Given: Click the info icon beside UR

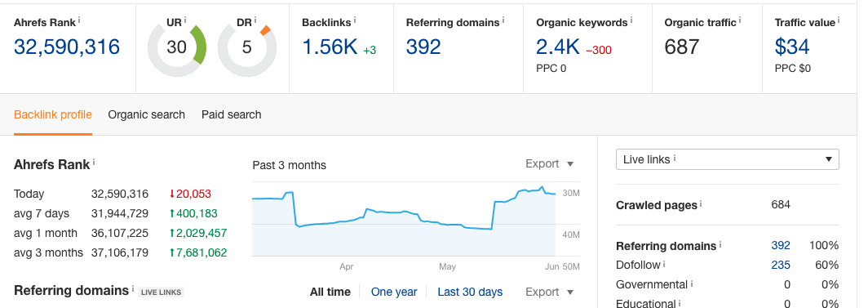Looking at the screenshot, I should click(185, 20).
